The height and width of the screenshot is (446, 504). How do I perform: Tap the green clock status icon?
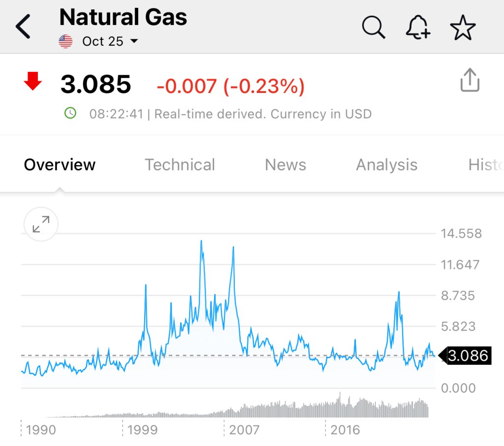[x=70, y=114]
